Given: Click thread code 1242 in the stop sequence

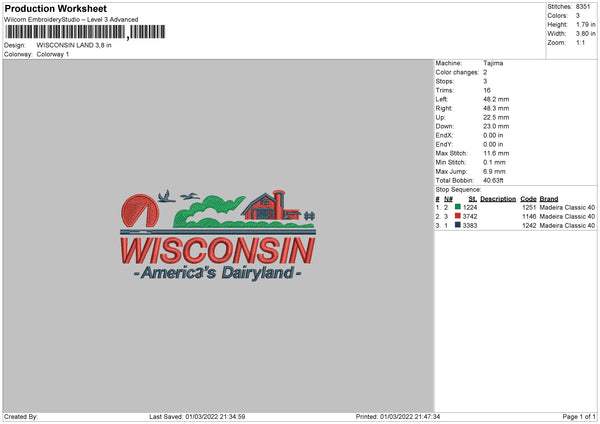Looking at the screenshot, I should coord(529,226).
